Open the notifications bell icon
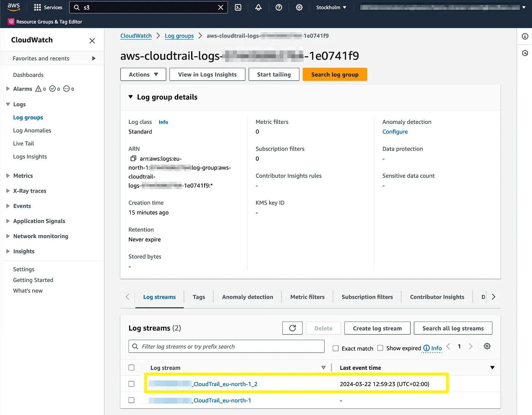The image size is (532, 415). coord(258,8)
